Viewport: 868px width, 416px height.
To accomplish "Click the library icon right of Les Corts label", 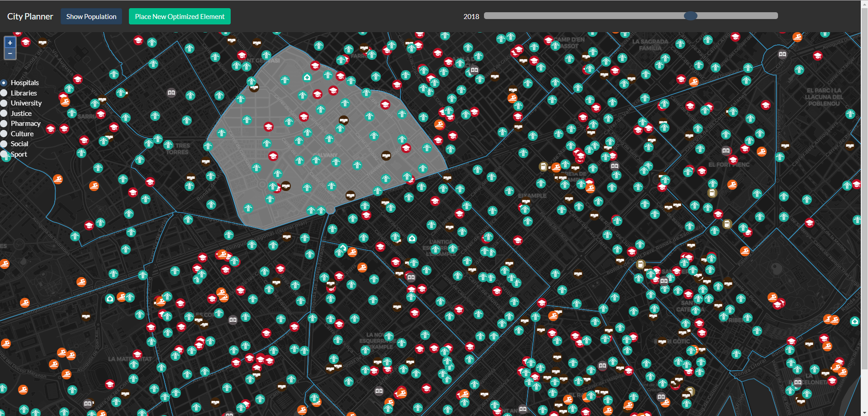I will pyautogui.click(x=233, y=320).
